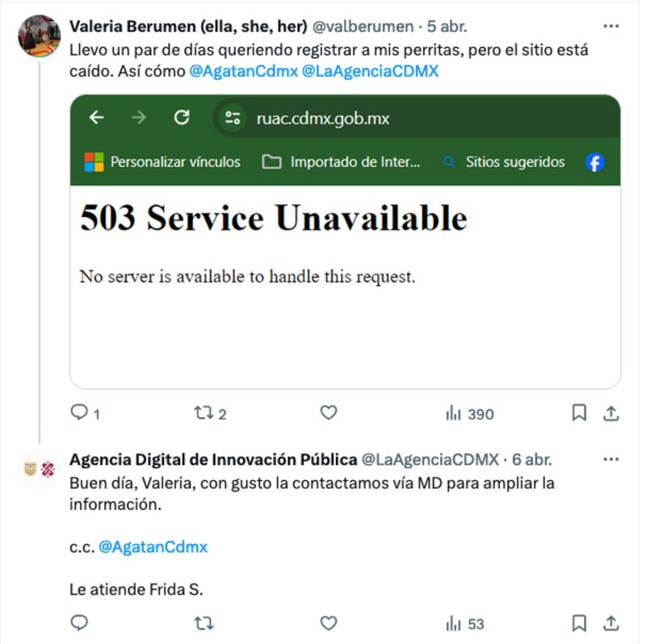Open more options for Valeria's tweet

(610, 27)
